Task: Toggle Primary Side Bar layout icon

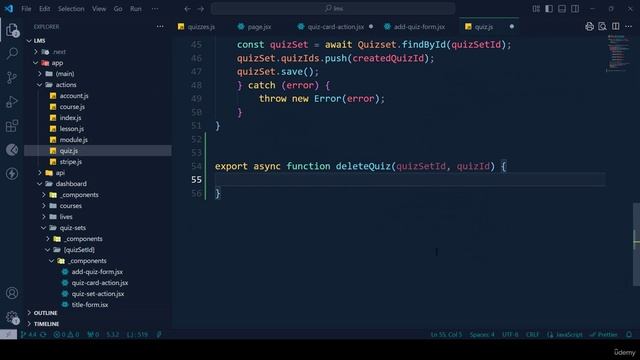Action: [549, 9]
